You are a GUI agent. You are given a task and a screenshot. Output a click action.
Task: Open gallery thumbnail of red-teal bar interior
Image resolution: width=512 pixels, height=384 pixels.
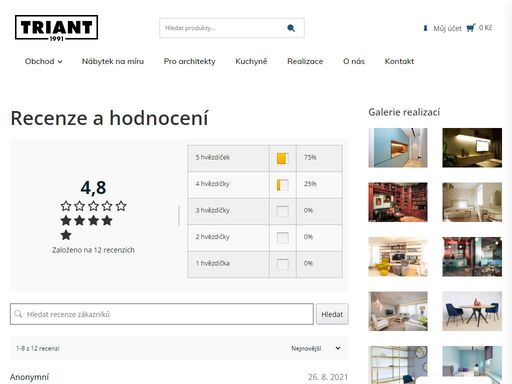(x=472, y=257)
